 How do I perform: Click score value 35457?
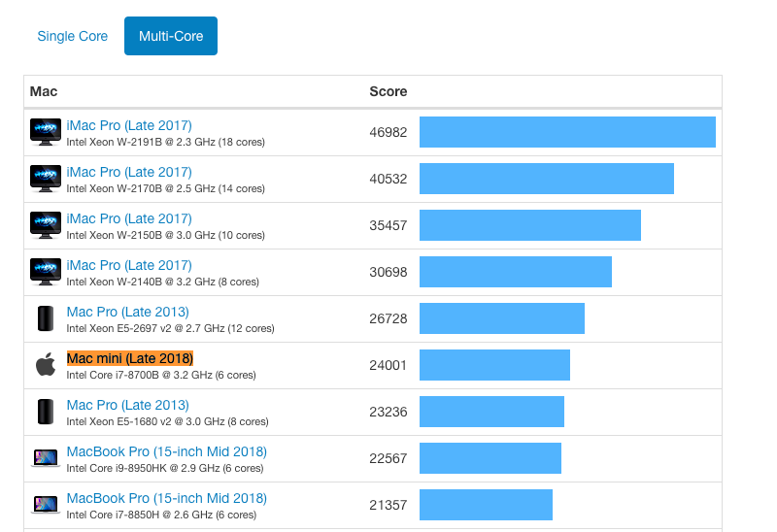click(388, 225)
